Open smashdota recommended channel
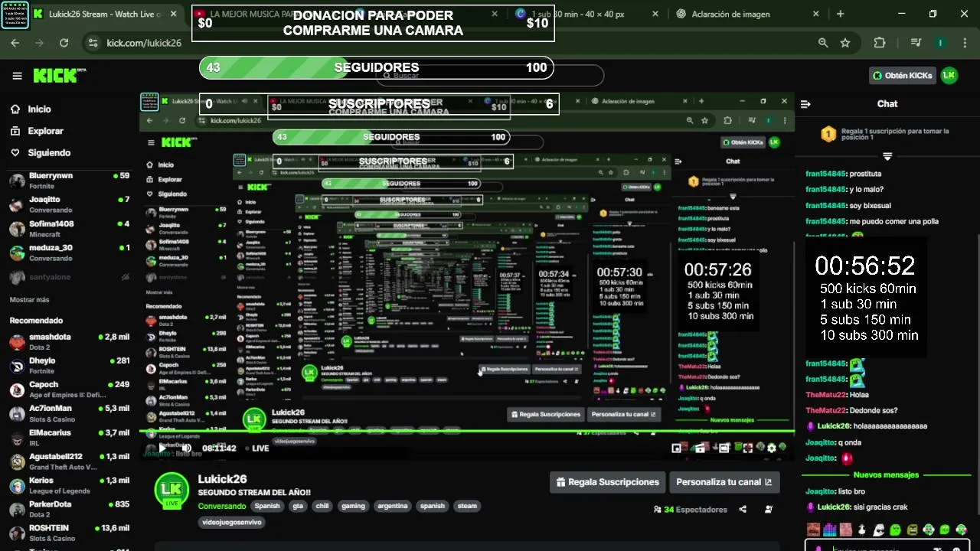 tap(69, 342)
